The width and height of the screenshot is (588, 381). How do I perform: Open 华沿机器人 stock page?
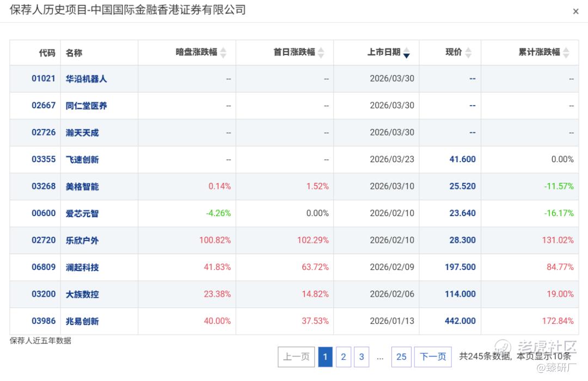click(x=86, y=79)
